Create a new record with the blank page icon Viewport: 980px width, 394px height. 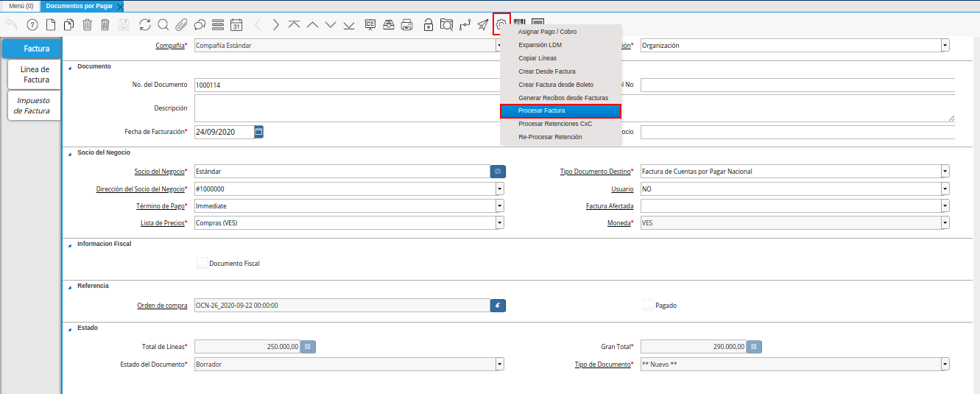point(51,24)
